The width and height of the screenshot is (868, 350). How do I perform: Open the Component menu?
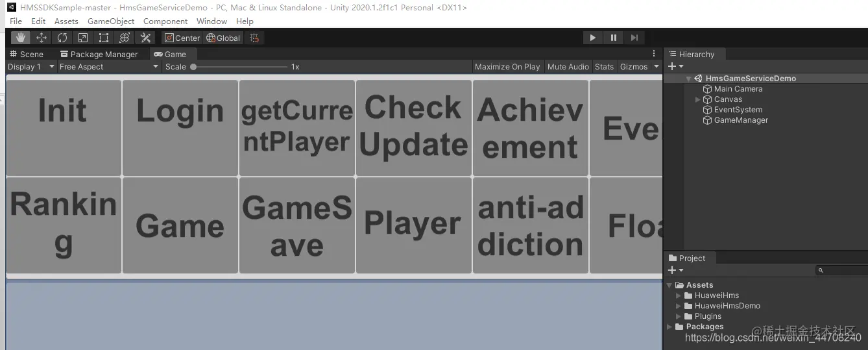click(x=165, y=21)
